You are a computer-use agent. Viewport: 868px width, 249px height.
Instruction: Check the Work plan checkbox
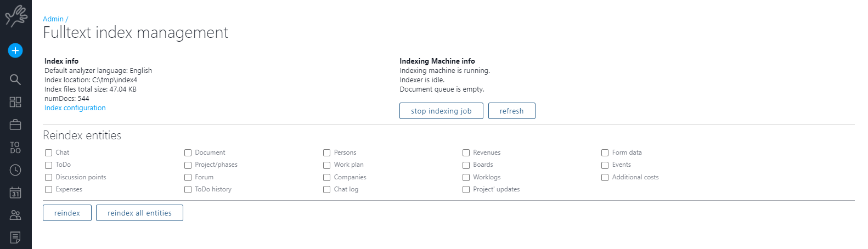[327, 165]
